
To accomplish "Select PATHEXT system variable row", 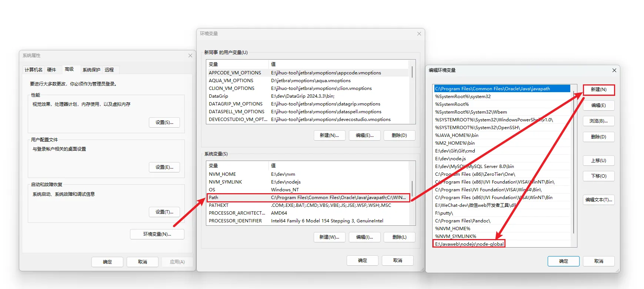I will pos(307,205).
